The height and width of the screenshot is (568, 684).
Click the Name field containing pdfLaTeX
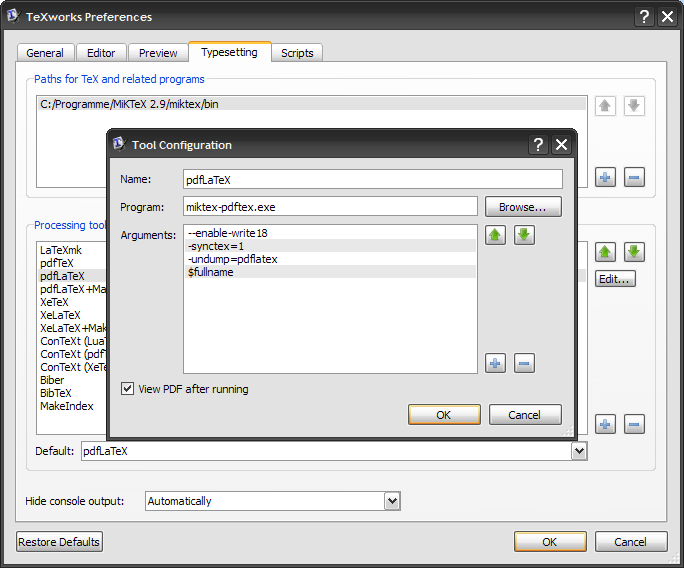click(373, 179)
